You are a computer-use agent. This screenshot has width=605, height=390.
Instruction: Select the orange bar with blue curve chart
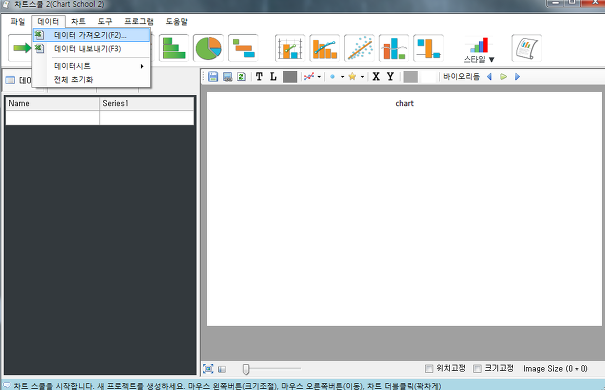pos(324,48)
